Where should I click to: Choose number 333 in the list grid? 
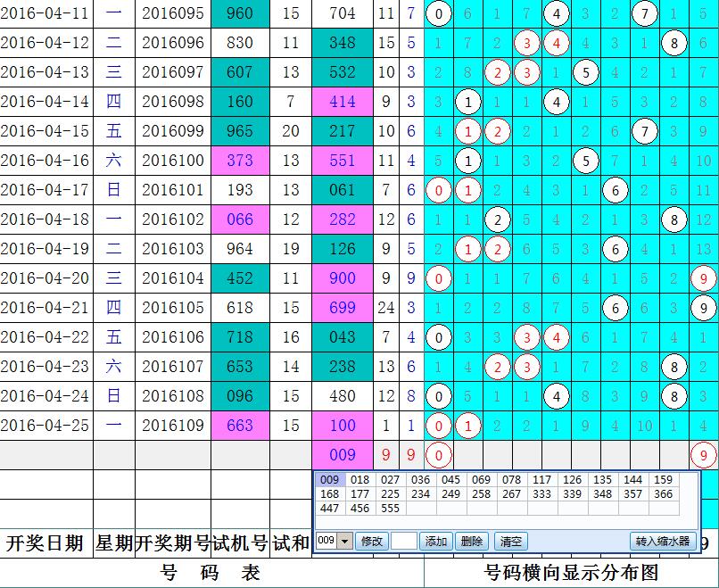[541, 494]
